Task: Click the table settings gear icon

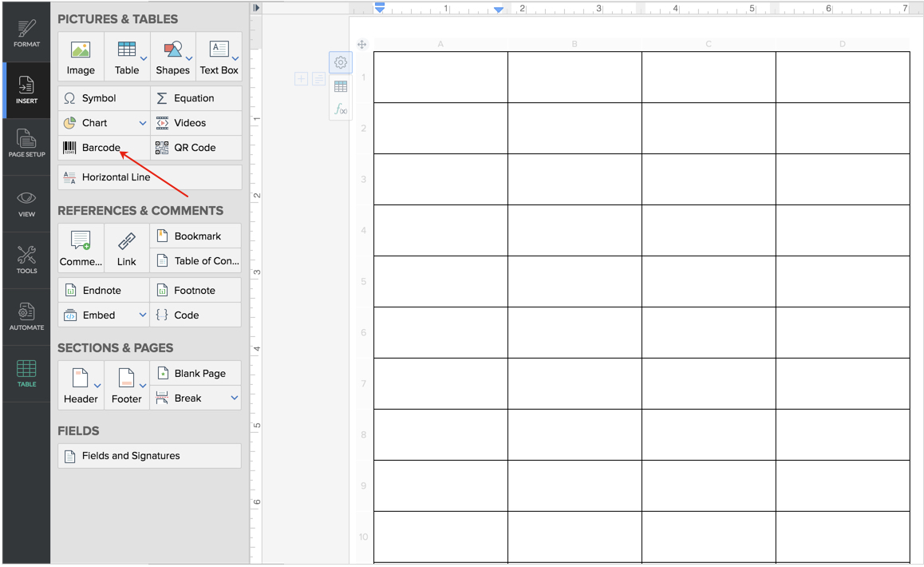Action: click(341, 62)
